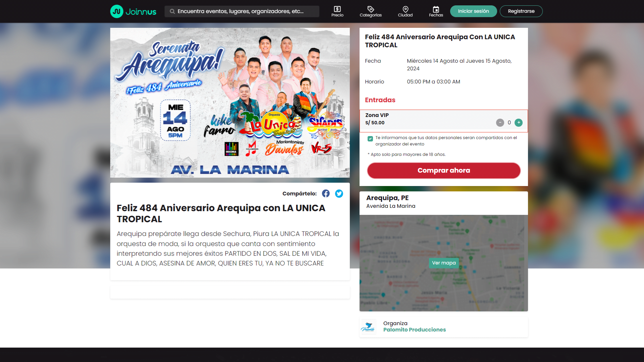This screenshot has height=362, width=644.
Task: Open the Categorías filter
Action: click(371, 11)
